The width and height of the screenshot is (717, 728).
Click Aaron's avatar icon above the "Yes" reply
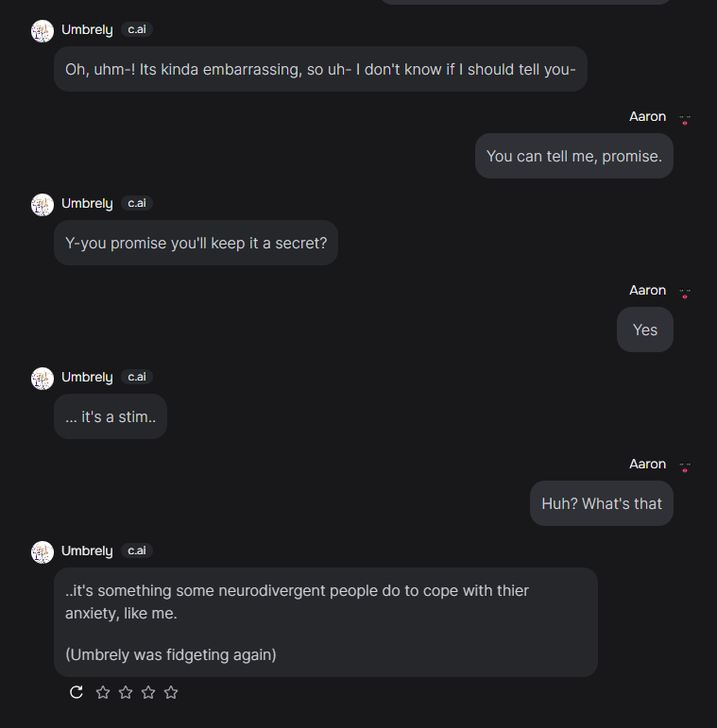click(x=685, y=292)
